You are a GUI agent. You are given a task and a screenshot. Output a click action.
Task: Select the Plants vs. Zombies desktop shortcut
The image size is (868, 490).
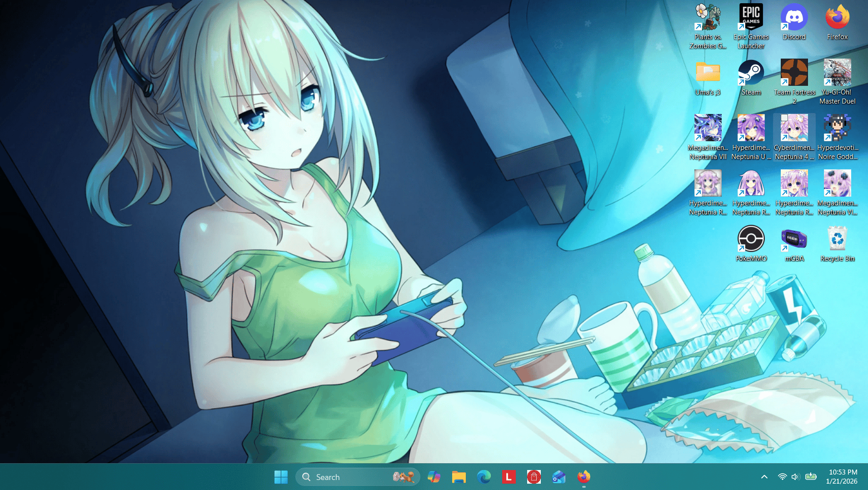(708, 26)
